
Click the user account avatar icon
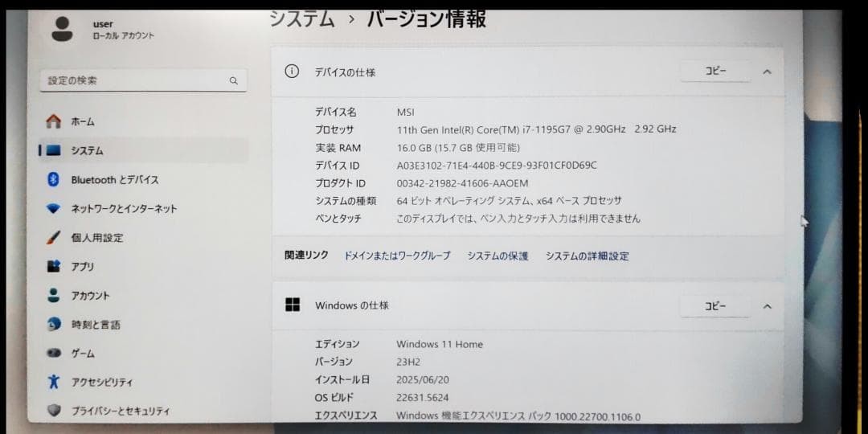[x=62, y=30]
